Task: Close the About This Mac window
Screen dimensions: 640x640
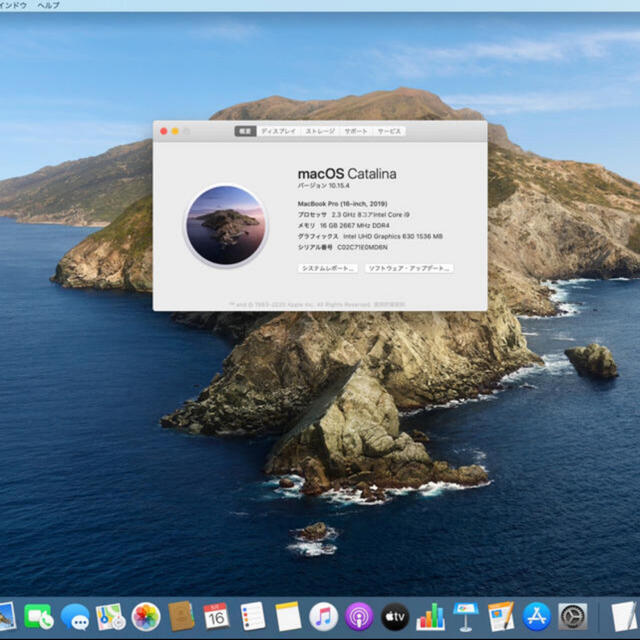Action: (164, 131)
